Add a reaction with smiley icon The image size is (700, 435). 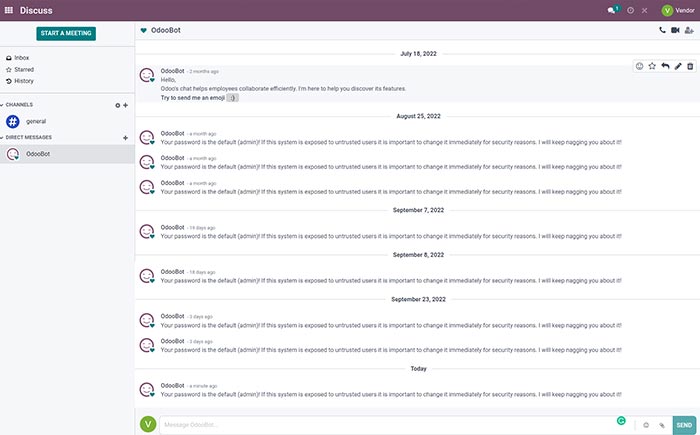point(639,66)
